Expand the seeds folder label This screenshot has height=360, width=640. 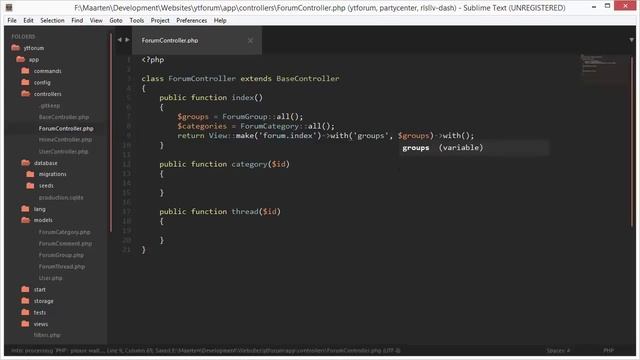click(46, 186)
